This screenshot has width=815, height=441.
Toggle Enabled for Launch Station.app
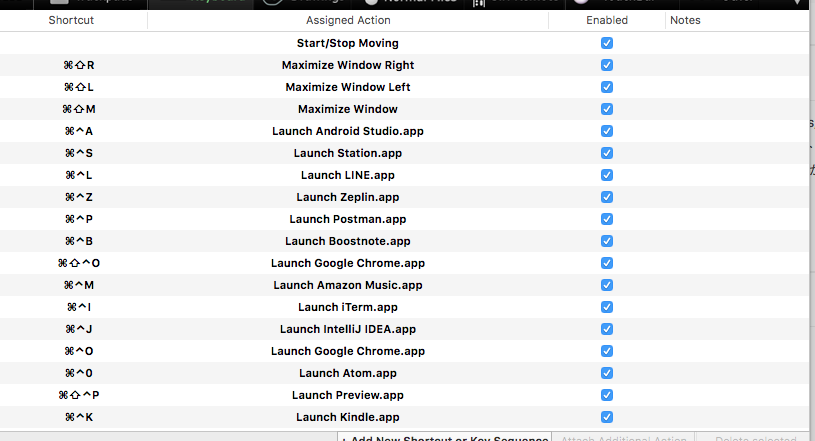607,153
